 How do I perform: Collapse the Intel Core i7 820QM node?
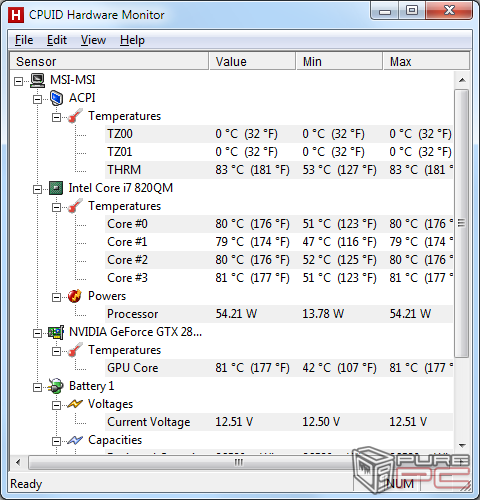point(38,189)
